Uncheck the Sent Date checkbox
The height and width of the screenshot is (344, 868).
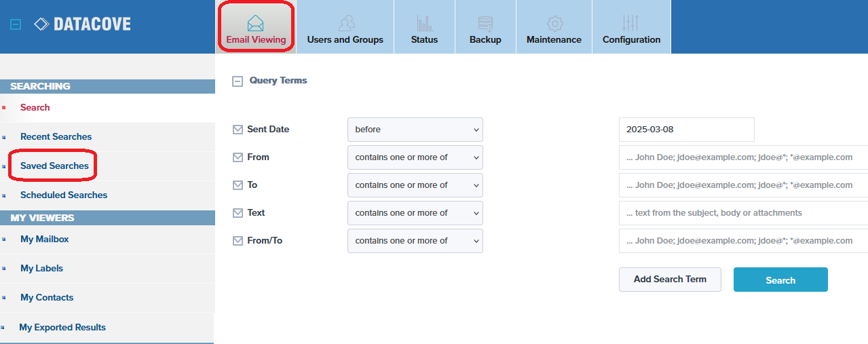238,130
